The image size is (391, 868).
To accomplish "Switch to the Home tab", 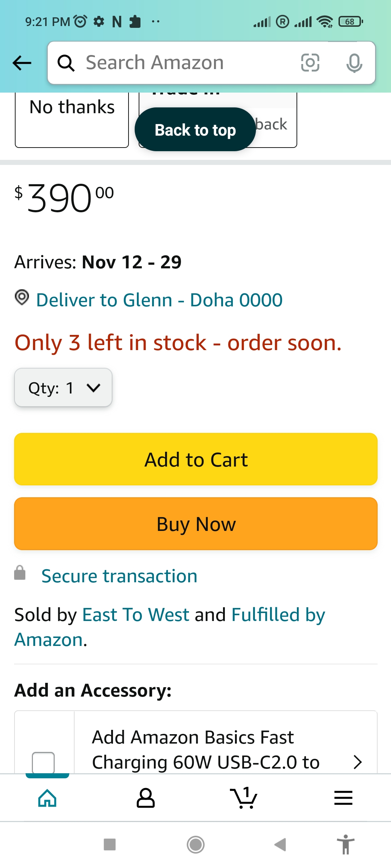I will pos(46,798).
